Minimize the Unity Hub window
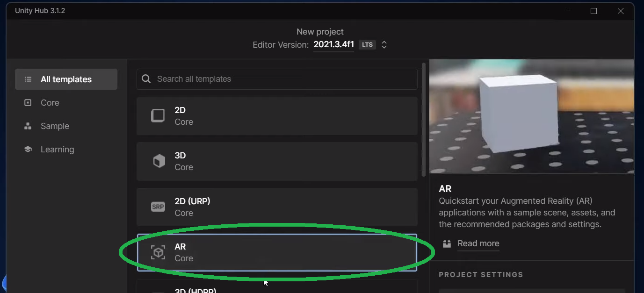644x293 pixels. (x=567, y=11)
